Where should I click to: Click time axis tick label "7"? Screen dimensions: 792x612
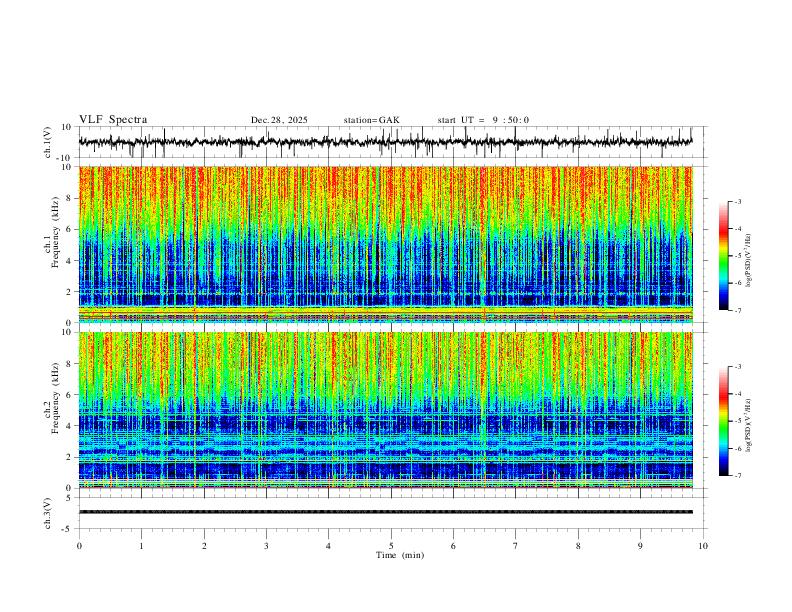coord(516,546)
